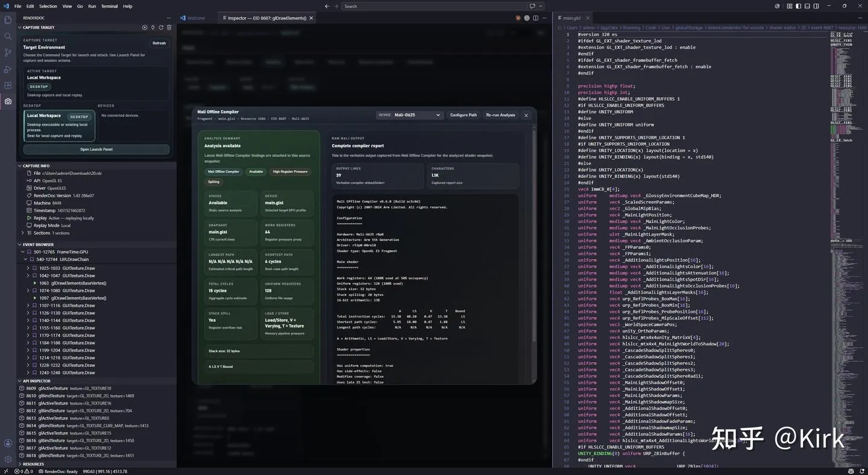Viewport: 868px width, 475px height.
Task: Click the trash icon in Capture Target header
Action: [x=169, y=27]
